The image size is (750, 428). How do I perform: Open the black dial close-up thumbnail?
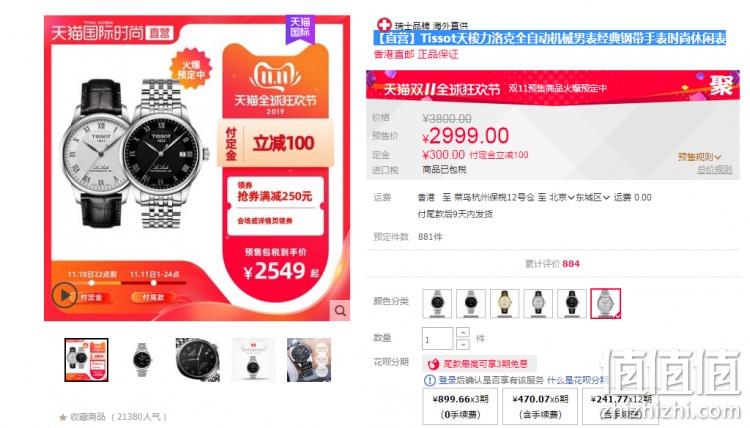pyautogui.click(x=198, y=360)
